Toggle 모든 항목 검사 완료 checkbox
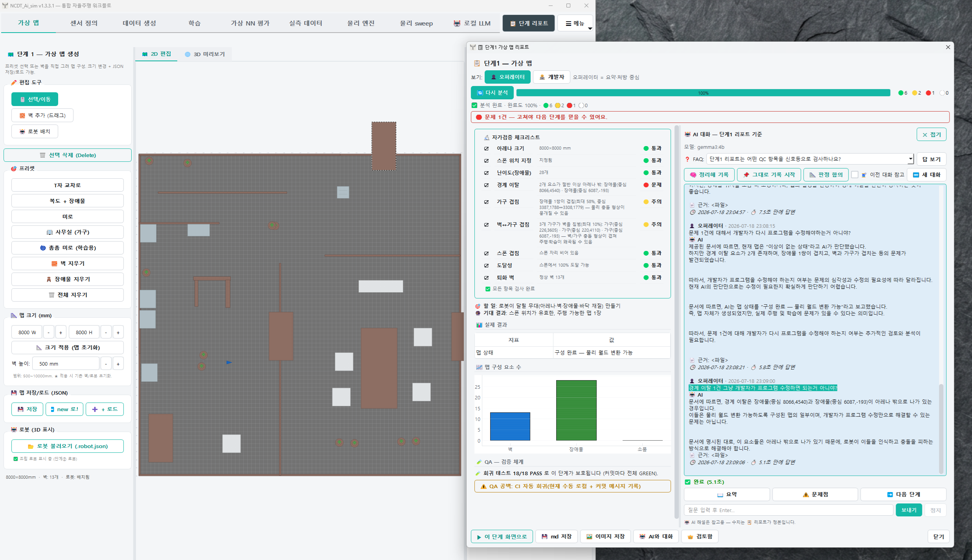The width and height of the screenshot is (972, 560). pos(488,289)
